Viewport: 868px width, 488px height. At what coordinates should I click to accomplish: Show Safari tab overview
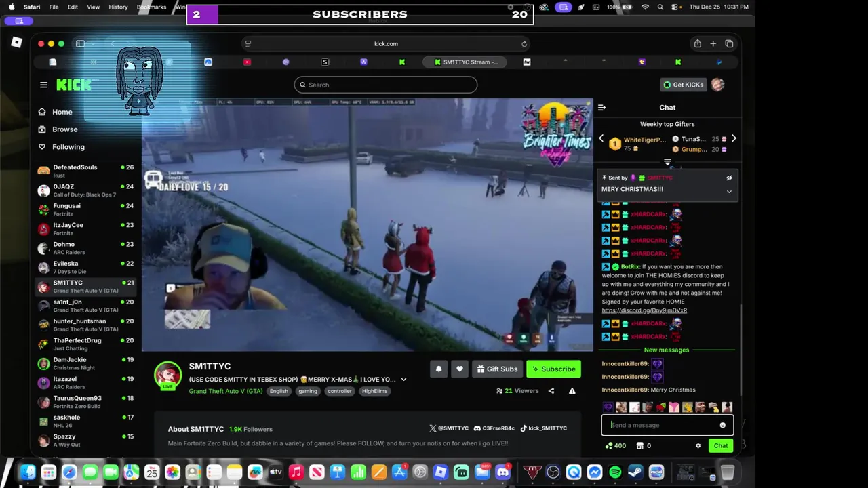pyautogui.click(x=729, y=44)
